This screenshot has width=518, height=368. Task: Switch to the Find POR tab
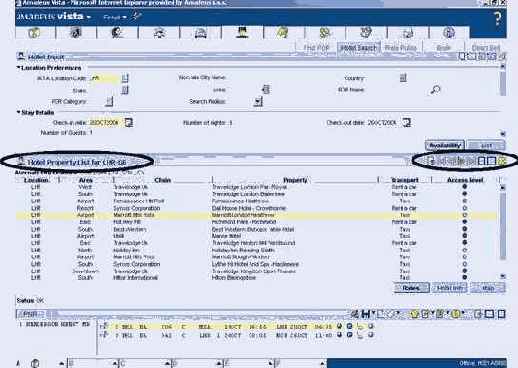(x=316, y=48)
